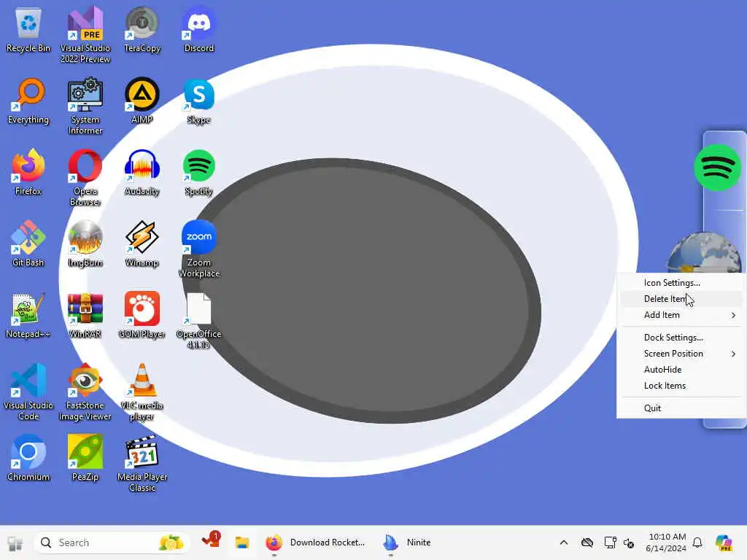Open the notifications bell icon

coord(697,542)
